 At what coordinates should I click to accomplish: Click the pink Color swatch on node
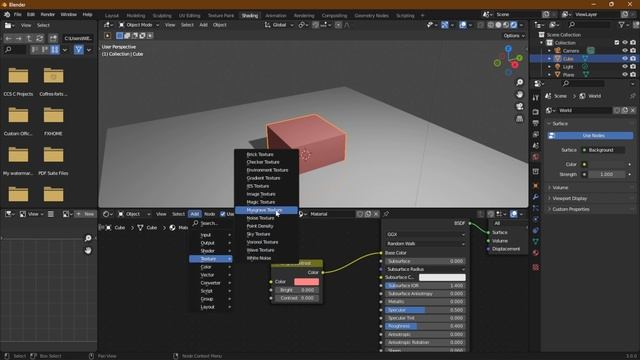click(x=307, y=282)
